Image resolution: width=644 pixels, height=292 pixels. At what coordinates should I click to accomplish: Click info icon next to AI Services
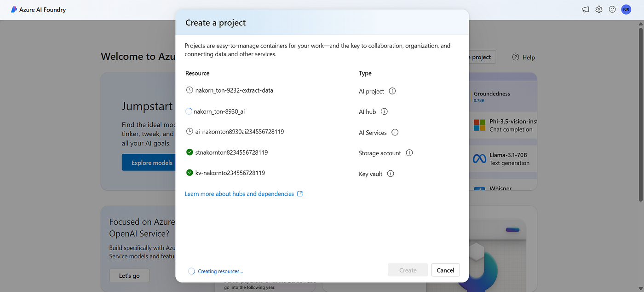[x=395, y=132]
